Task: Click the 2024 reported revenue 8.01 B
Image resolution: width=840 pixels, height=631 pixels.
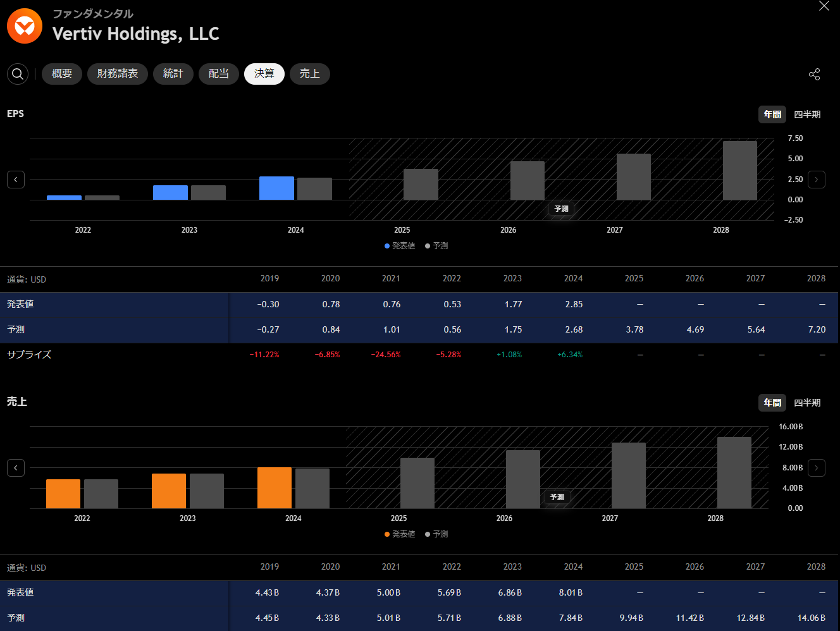Action: tap(571, 592)
